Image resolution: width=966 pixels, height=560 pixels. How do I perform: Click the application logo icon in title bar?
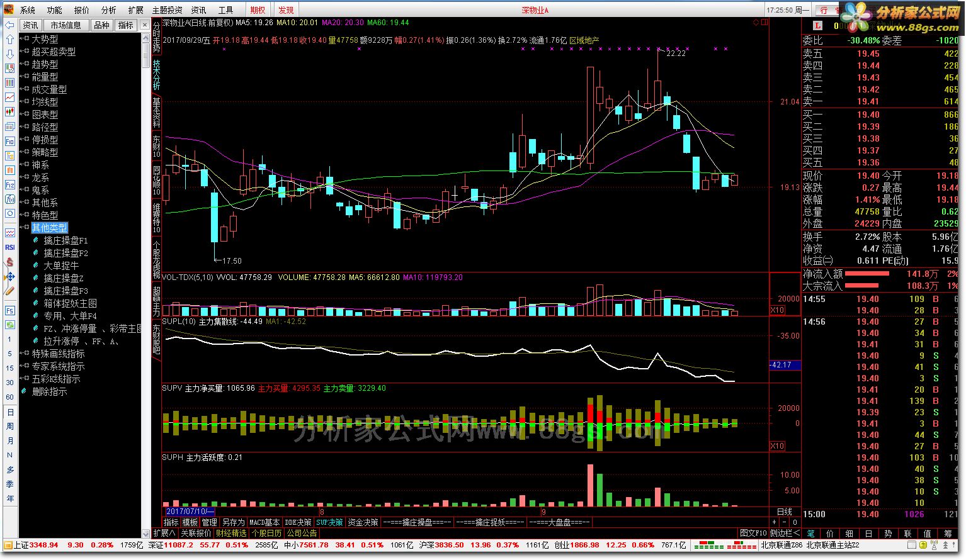[x=8, y=9]
